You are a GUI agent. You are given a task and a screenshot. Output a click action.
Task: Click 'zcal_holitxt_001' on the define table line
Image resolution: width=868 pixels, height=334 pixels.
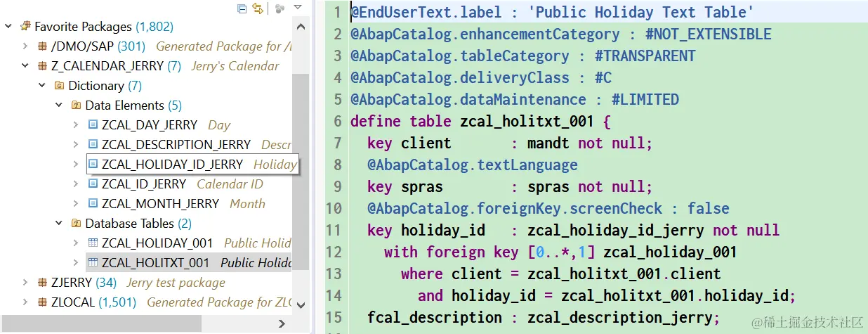click(x=527, y=121)
